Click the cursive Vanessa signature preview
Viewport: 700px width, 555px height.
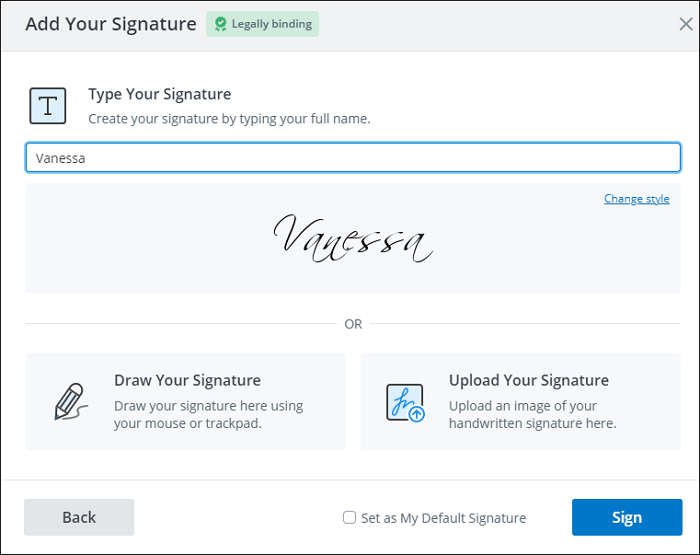[352, 239]
